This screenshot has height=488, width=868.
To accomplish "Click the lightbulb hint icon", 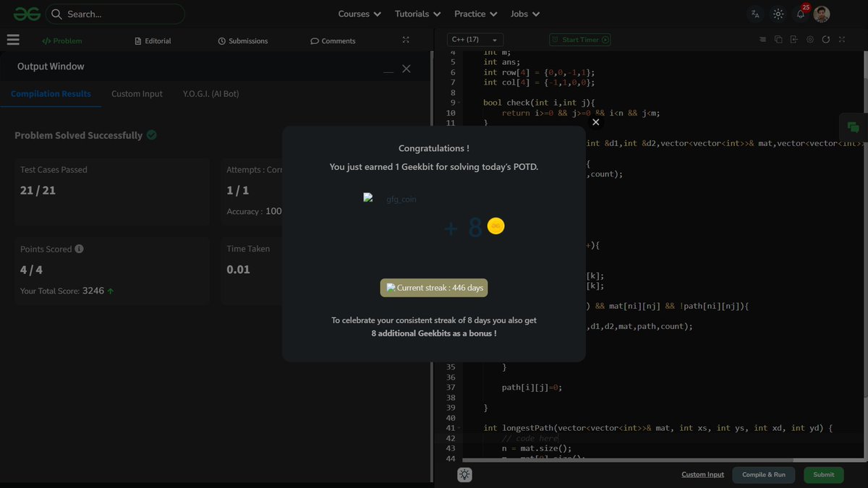I will [x=464, y=474].
